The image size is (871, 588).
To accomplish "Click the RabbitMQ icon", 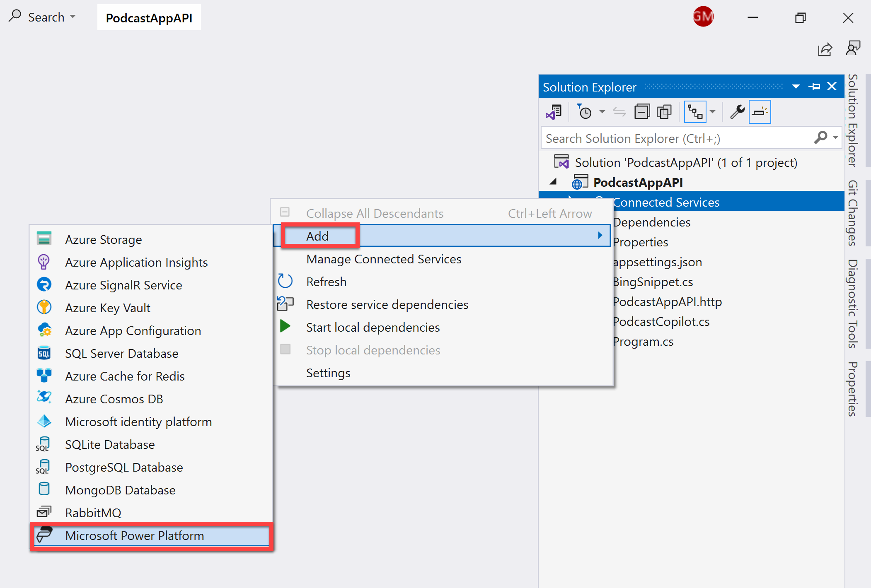I will [x=44, y=512].
